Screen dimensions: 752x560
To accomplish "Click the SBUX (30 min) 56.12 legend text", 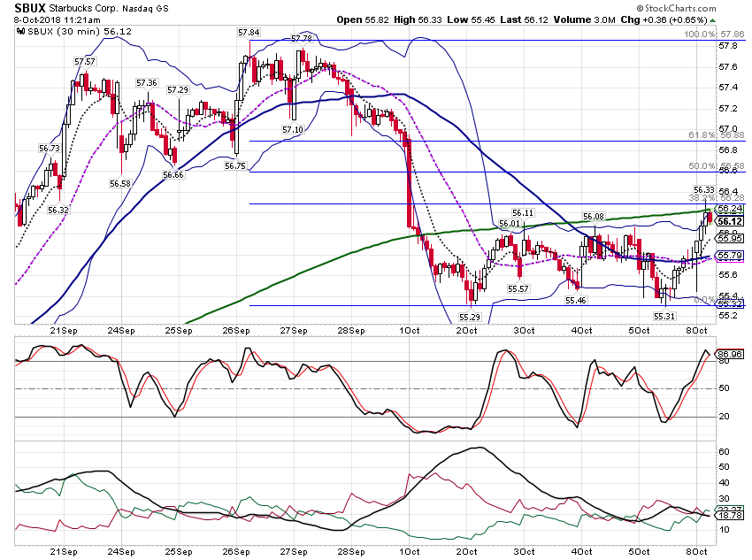I will [x=80, y=32].
